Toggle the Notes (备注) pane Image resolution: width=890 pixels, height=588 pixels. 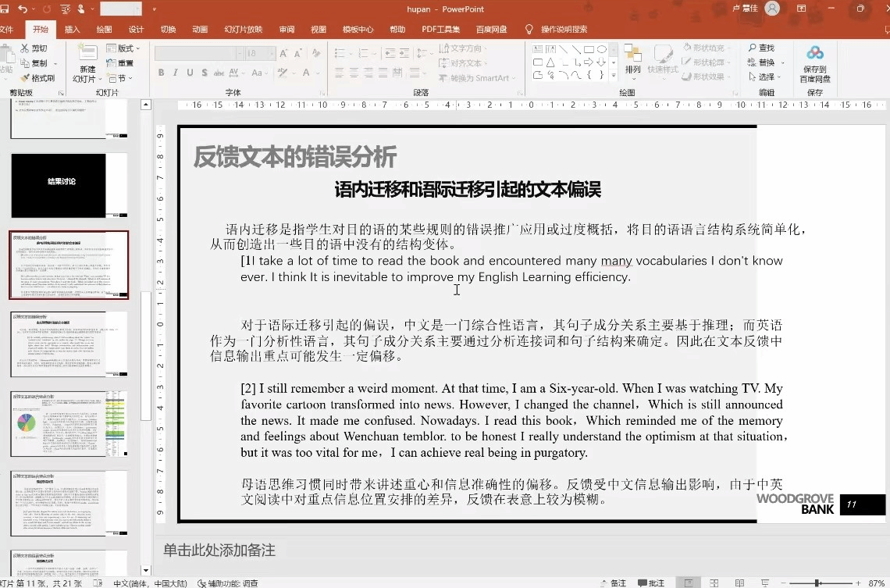point(613,583)
